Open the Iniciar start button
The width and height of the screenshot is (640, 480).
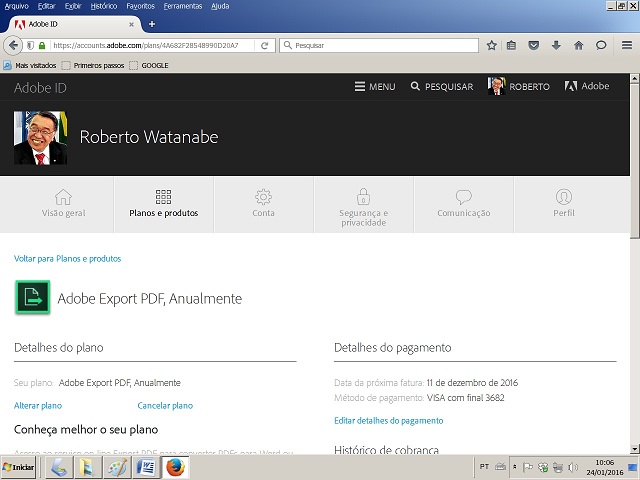tap(18, 467)
